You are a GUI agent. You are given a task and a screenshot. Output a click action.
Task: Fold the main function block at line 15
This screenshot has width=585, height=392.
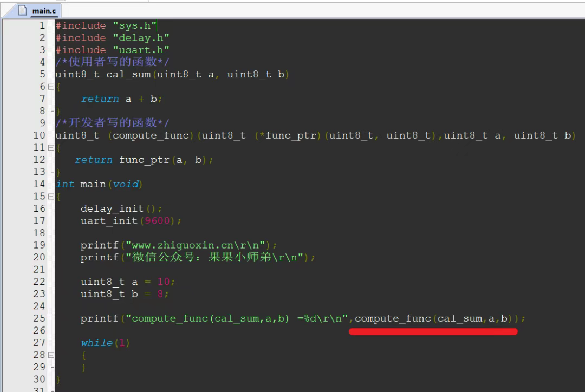(51, 197)
